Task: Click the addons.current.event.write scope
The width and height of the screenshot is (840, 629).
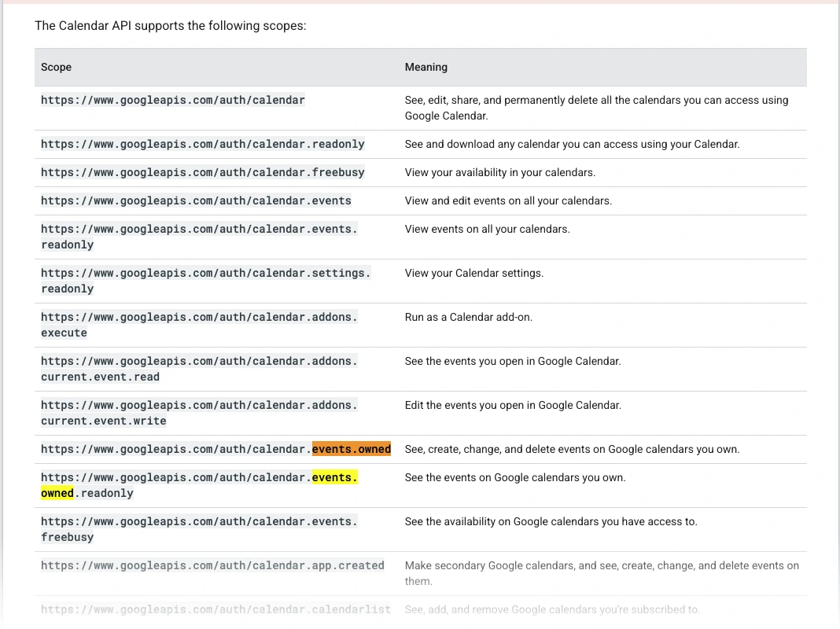Action: [199, 412]
